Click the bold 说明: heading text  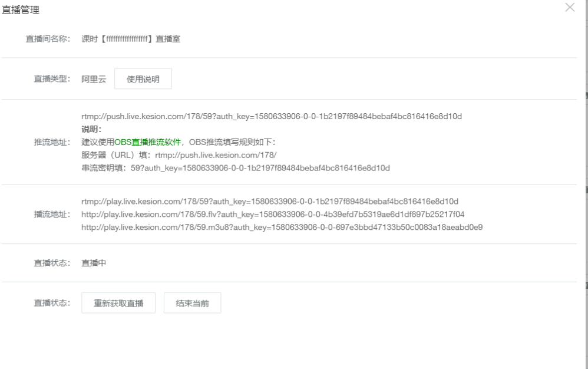91,129
